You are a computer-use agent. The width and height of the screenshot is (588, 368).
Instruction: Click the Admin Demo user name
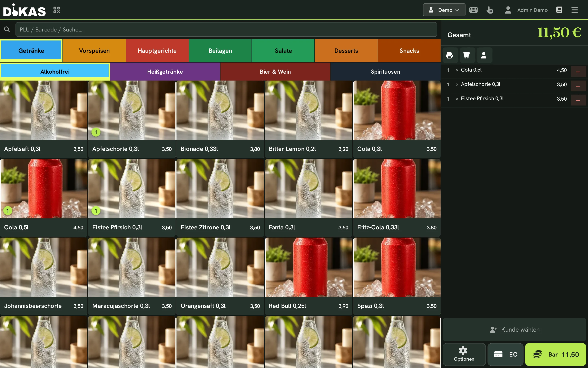(532, 10)
